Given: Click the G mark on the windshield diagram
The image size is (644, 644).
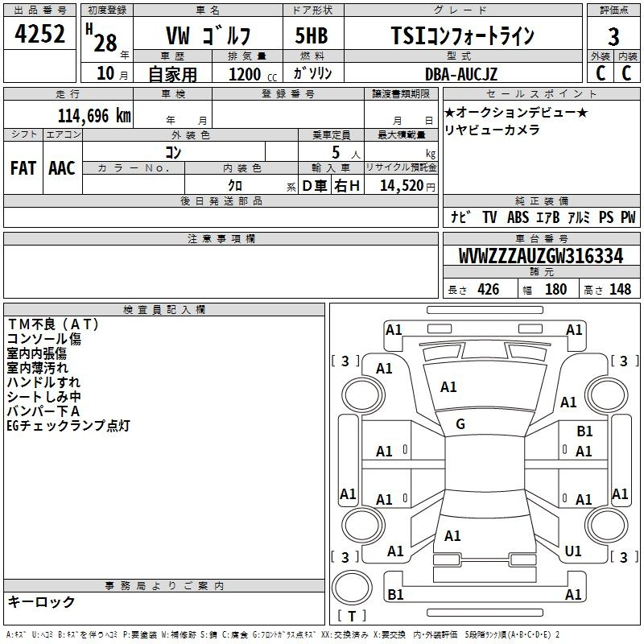Looking at the screenshot, I should pyautogui.click(x=460, y=424).
